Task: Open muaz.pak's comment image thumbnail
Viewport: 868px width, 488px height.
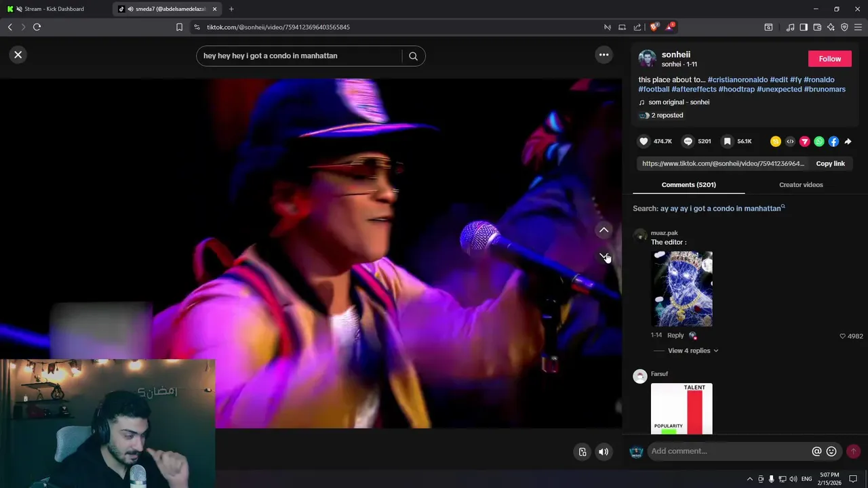Action: point(682,289)
